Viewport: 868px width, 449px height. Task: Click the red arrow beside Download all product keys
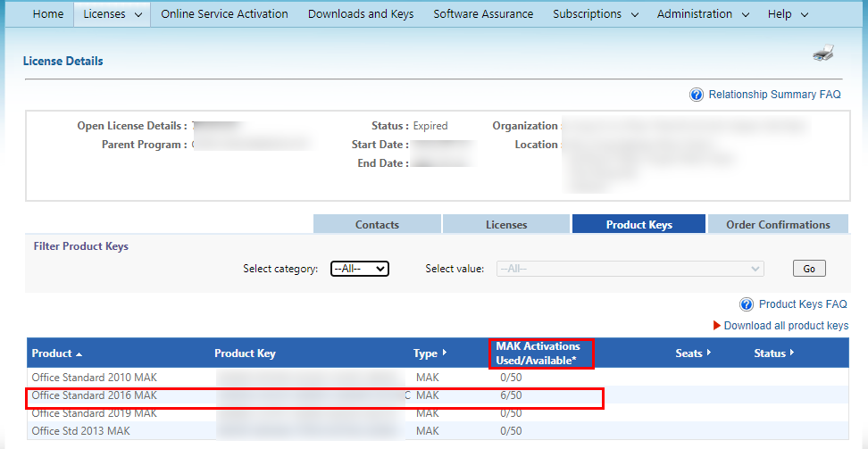point(717,326)
